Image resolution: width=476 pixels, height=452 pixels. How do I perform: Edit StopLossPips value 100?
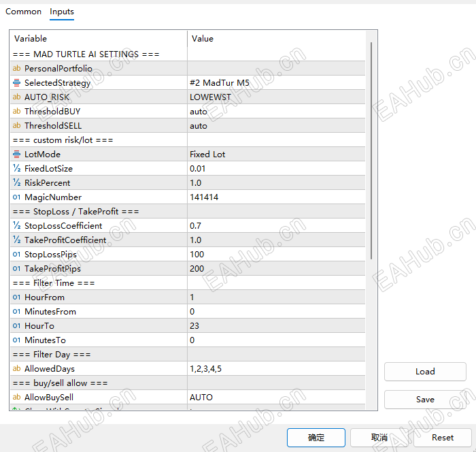click(x=276, y=254)
